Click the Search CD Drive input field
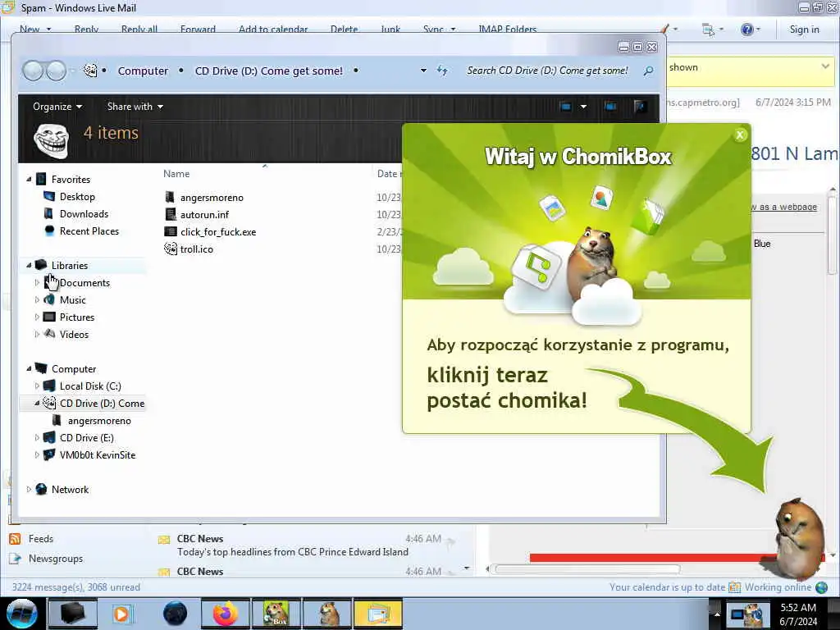840x630 pixels. [547, 71]
